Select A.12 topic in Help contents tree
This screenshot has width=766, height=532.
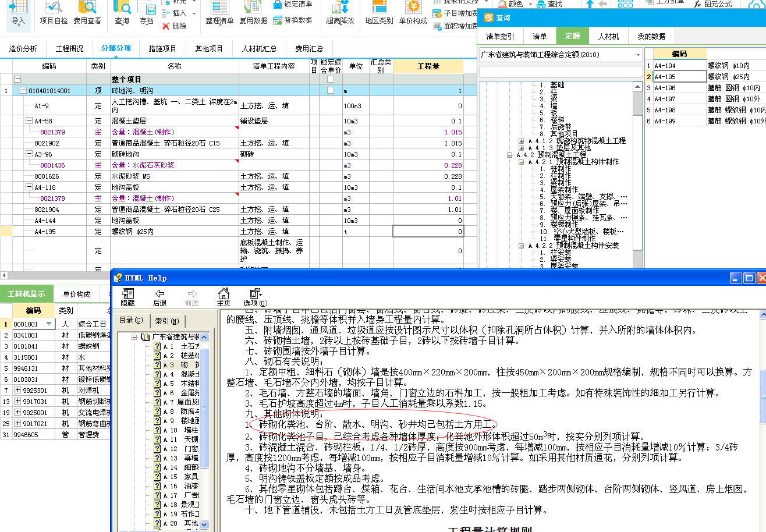[x=175, y=449]
